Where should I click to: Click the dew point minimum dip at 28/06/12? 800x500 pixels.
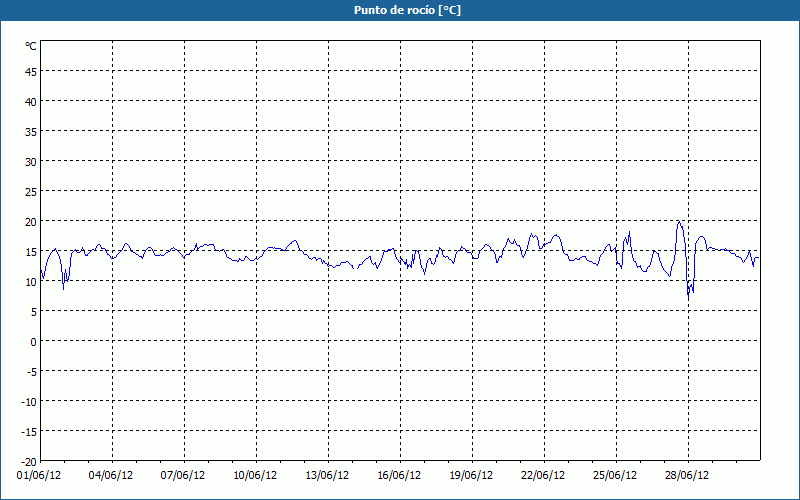coord(688,298)
